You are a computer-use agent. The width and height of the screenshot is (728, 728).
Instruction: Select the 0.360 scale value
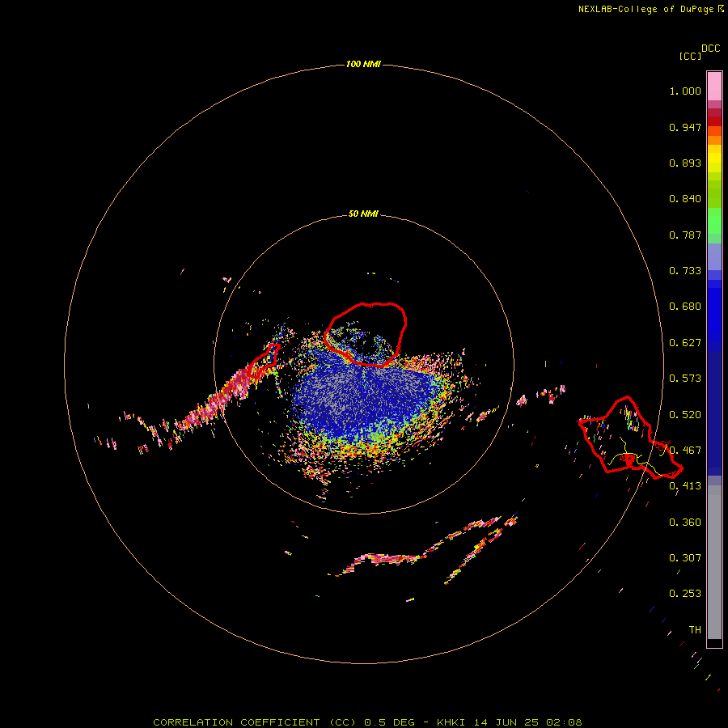click(685, 523)
